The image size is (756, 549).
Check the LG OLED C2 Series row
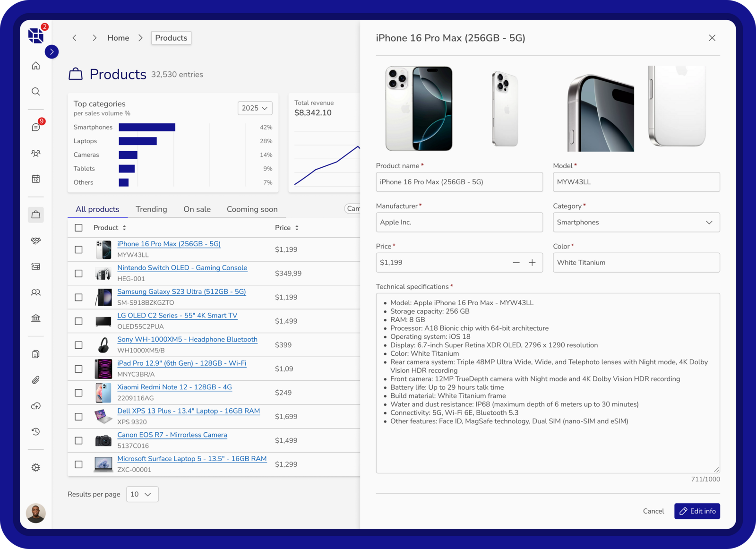click(x=78, y=321)
